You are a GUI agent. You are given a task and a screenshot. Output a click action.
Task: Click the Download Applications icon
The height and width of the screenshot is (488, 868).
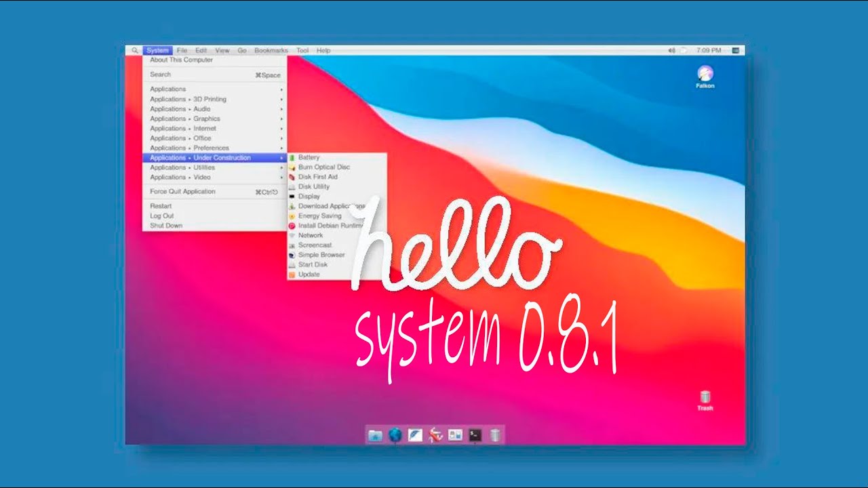coord(292,206)
